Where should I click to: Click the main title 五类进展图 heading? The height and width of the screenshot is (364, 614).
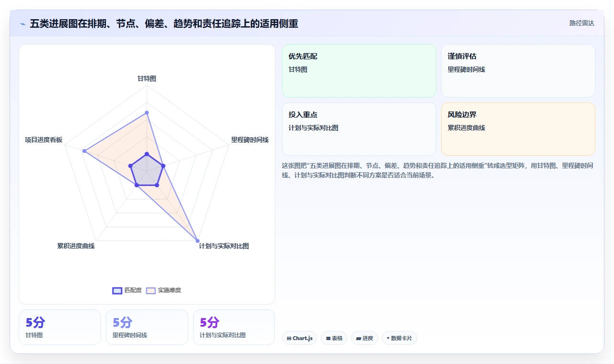(x=164, y=23)
